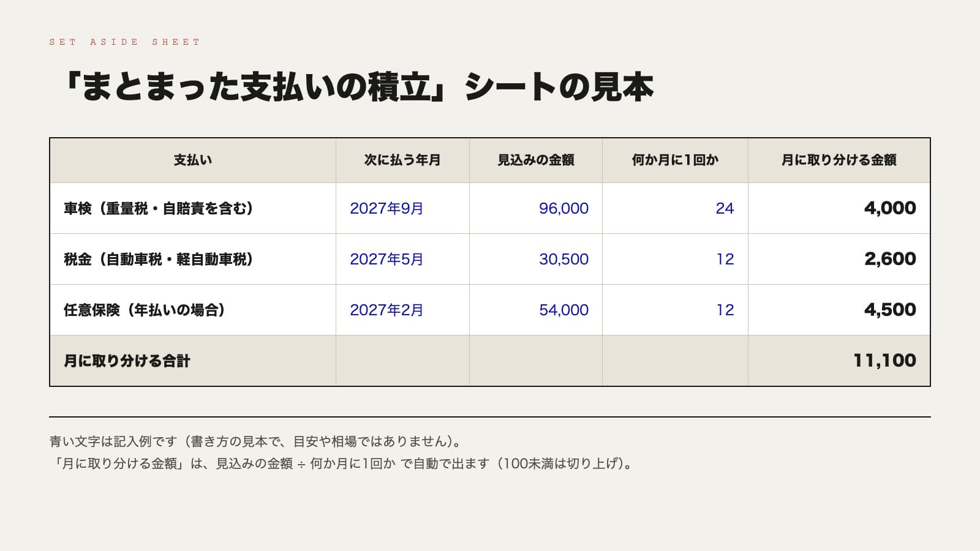
Task: Click the 12 interval cell in the 任意保険 row
Action: [675, 310]
